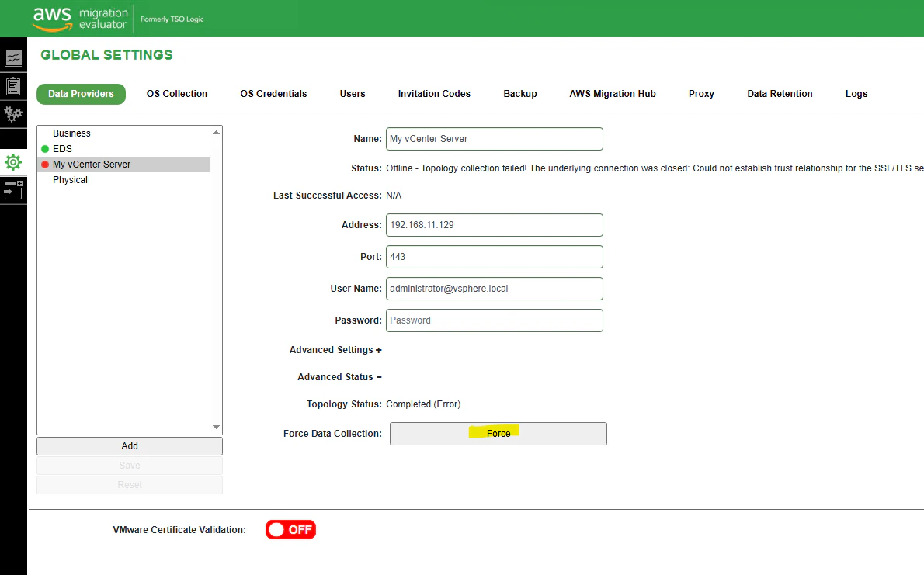
Task: Click the Force data collection button
Action: click(x=498, y=434)
